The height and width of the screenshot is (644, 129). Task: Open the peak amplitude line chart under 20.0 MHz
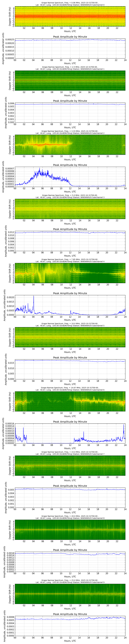click(x=70, y=562)
